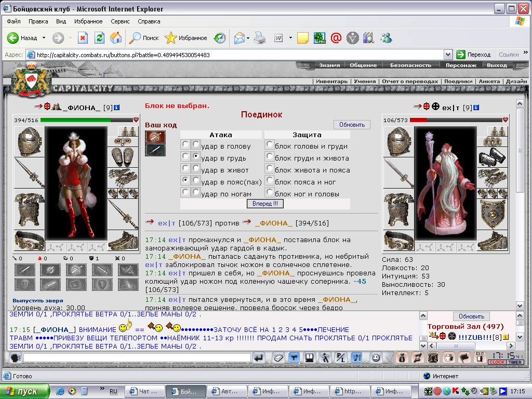
Task: Click the address bar URL field
Action: click(235, 55)
